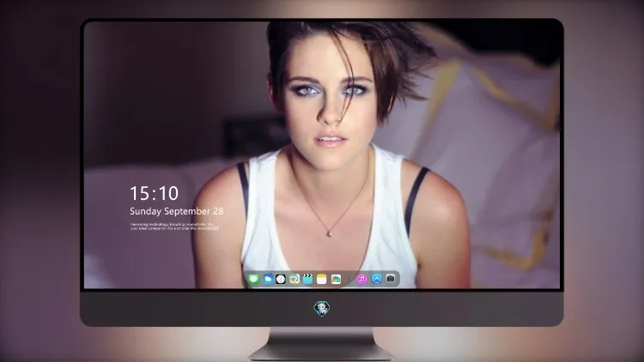The image size is (644, 362).
Task: Open the picture gallery app in the dock
Action: coord(336,279)
